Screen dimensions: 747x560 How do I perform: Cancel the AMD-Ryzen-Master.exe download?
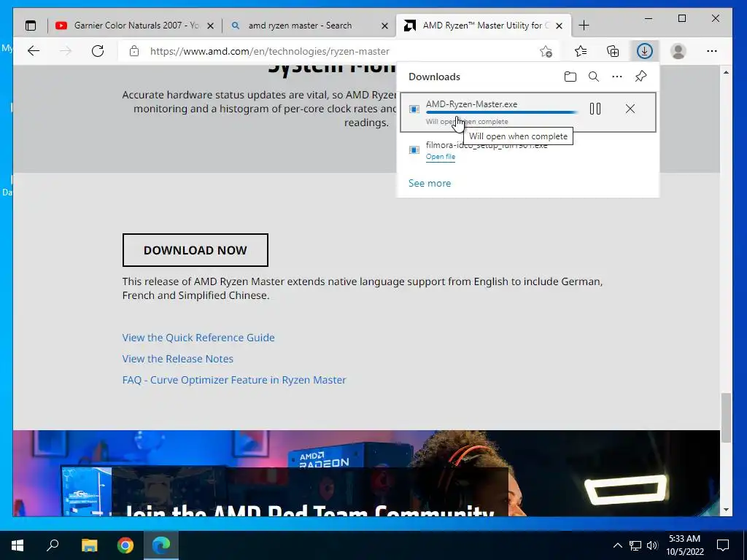[630, 109]
